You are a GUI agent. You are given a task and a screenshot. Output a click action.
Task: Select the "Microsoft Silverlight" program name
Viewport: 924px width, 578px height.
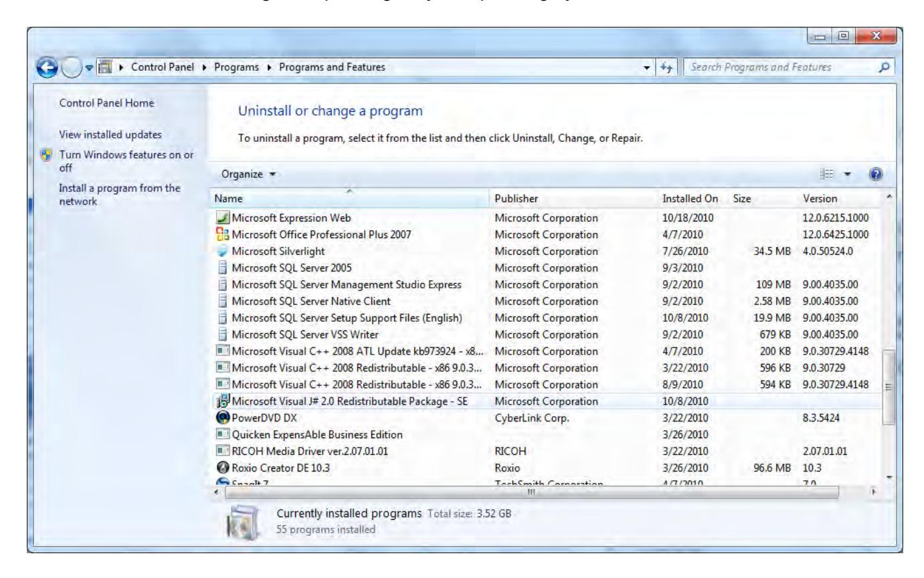coord(278,251)
